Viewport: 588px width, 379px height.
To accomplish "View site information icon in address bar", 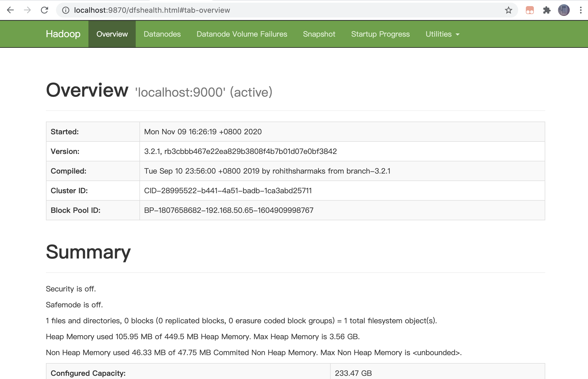I will [66, 10].
